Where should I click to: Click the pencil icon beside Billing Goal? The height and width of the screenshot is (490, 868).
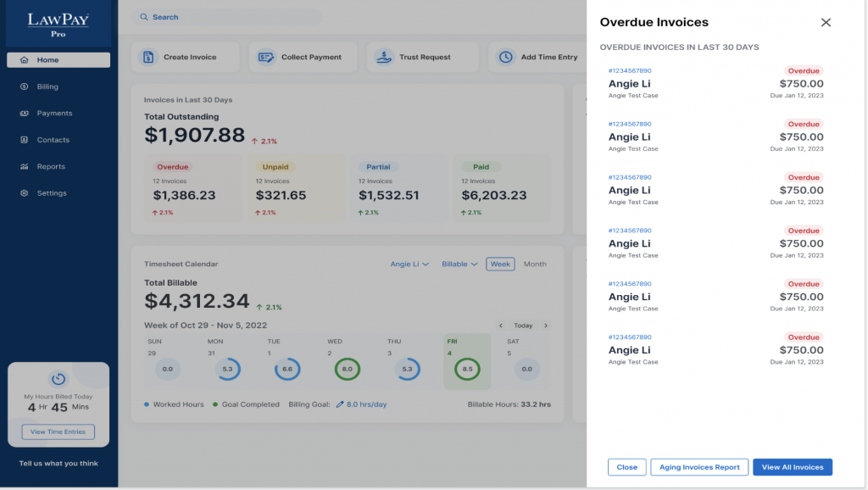pyautogui.click(x=340, y=404)
